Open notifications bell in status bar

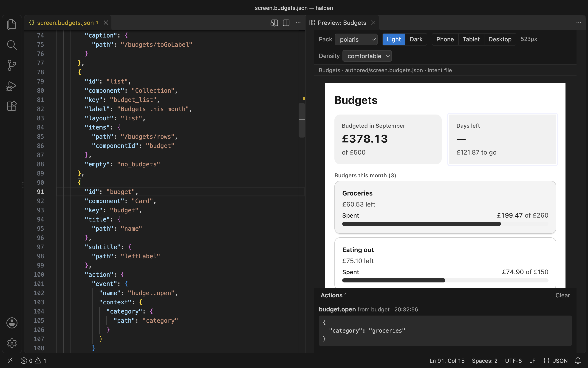[x=578, y=360]
